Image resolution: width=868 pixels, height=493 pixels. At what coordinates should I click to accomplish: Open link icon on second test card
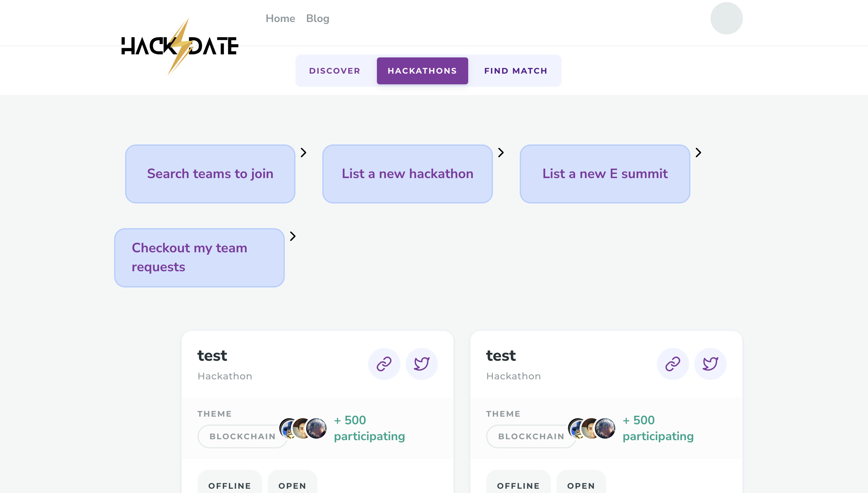673,364
